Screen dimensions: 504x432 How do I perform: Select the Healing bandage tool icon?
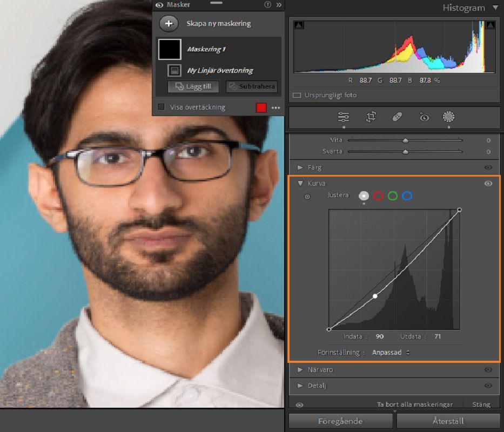pos(397,117)
